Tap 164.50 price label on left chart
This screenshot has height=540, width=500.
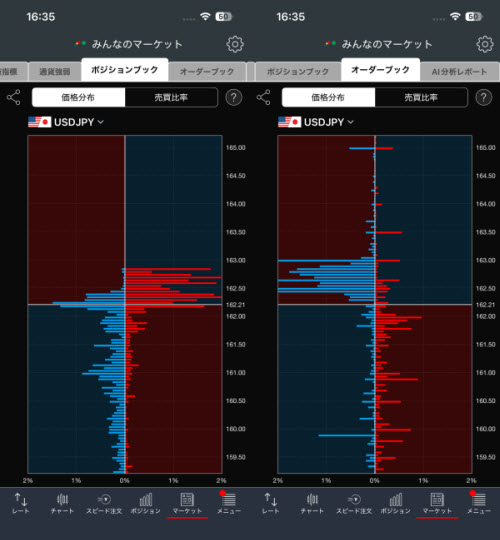coord(236,176)
